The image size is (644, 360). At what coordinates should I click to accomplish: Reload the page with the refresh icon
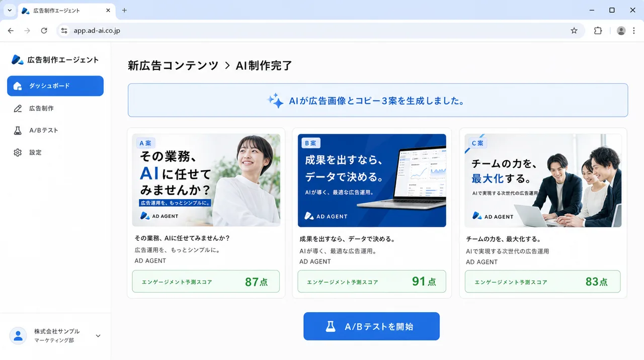[44, 31]
